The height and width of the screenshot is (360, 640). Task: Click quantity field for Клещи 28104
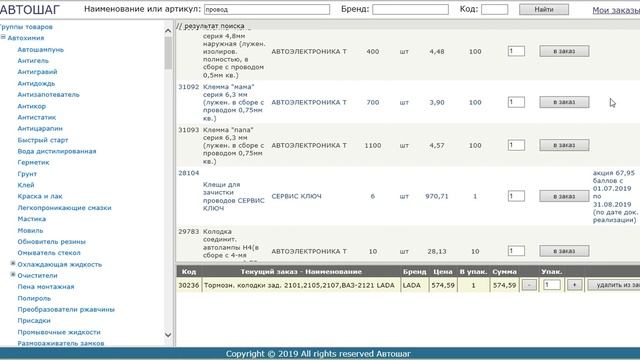coord(516,196)
